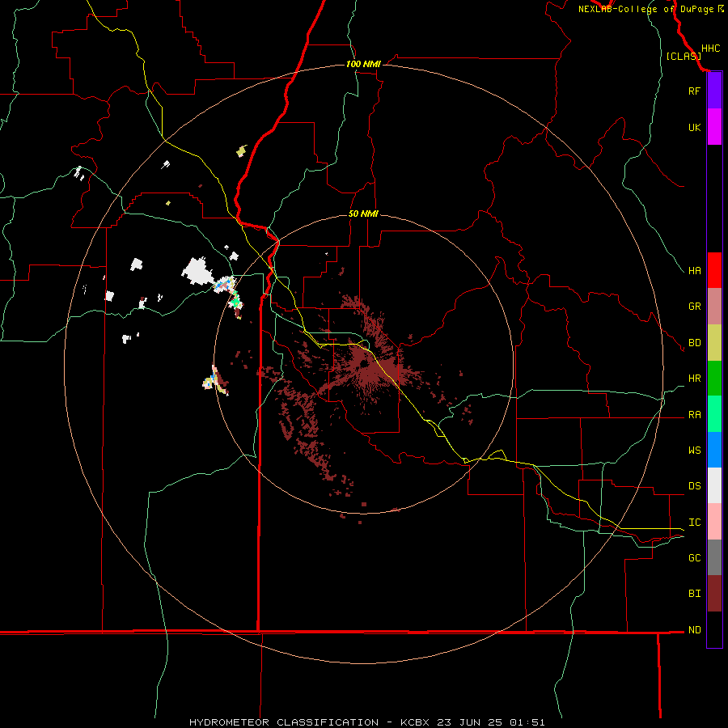Click the [CLAS] units label
Screen dimensions: 728x728
pyautogui.click(x=684, y=57)
